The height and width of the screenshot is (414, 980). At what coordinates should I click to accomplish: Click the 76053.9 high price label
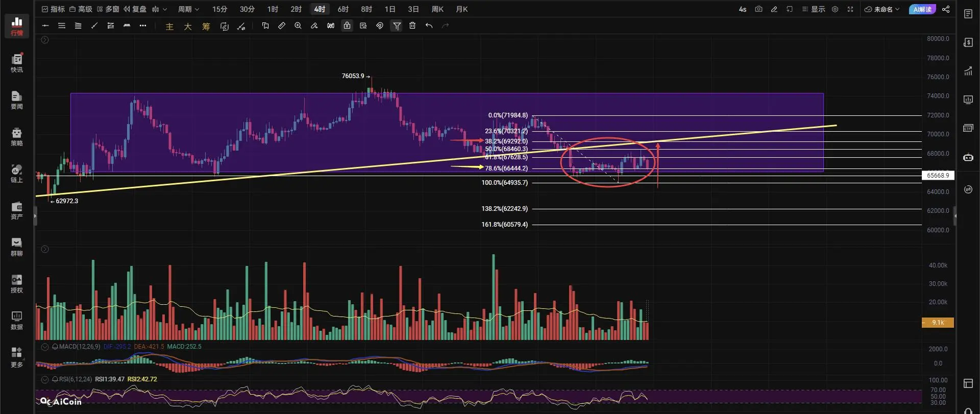[353, 76]
